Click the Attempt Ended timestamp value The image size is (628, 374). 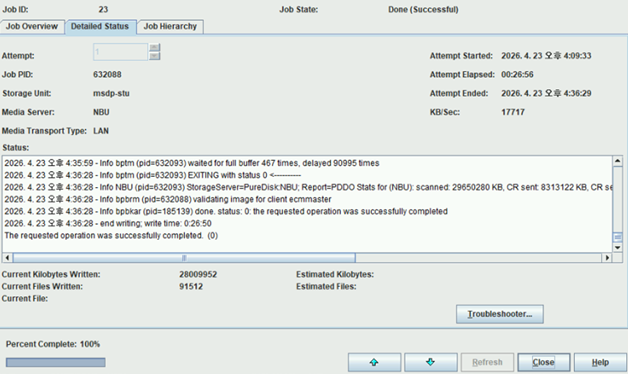coord(546,93)
